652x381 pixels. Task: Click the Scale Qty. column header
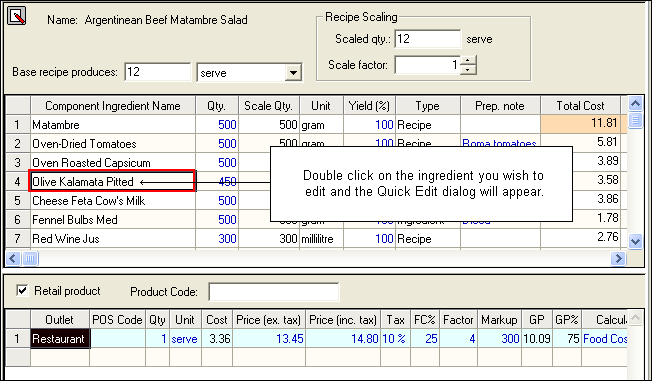click(269, 106)
